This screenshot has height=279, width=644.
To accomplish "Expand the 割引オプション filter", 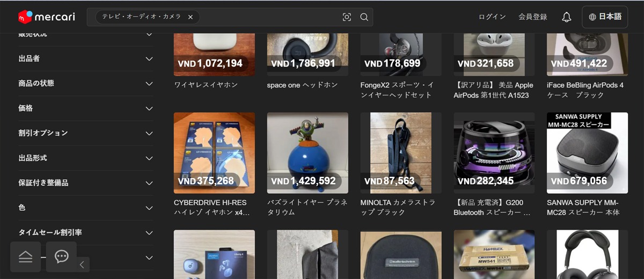I will point(86,133).
